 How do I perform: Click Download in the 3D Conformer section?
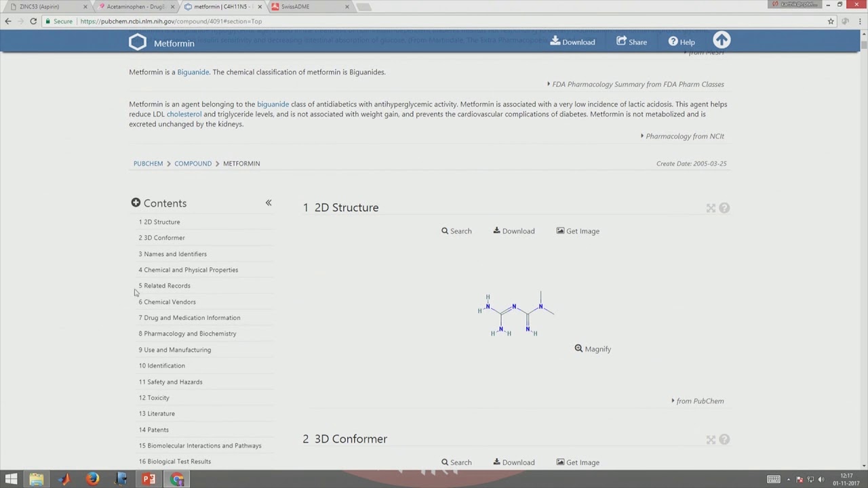click(513, 462)
